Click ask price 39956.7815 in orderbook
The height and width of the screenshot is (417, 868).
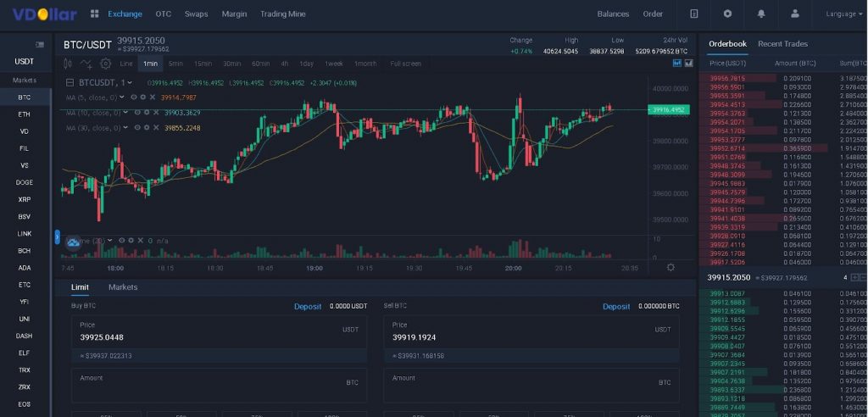[727, 79]
